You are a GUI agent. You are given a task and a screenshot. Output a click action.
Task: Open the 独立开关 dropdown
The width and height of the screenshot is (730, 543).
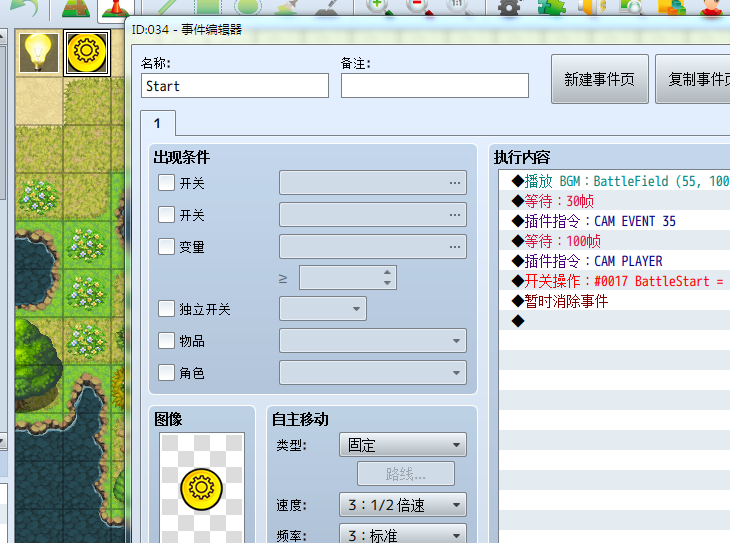tap(323, 309)
